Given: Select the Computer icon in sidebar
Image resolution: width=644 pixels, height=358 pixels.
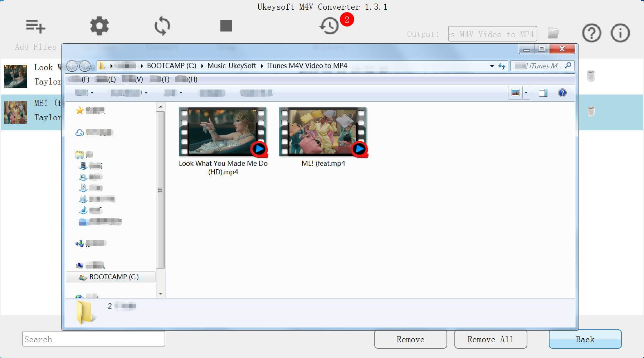Looking at the screenshot, I should tap(79, 265).
